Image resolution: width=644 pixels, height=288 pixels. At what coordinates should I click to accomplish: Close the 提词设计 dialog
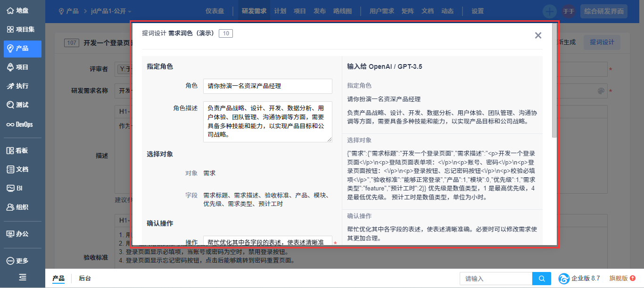click(538, 35)
